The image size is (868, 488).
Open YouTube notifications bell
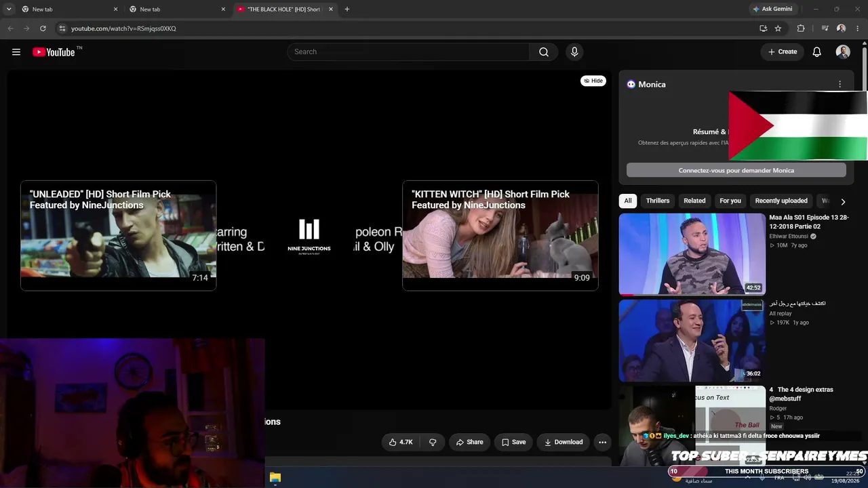[x=817, y=52]
